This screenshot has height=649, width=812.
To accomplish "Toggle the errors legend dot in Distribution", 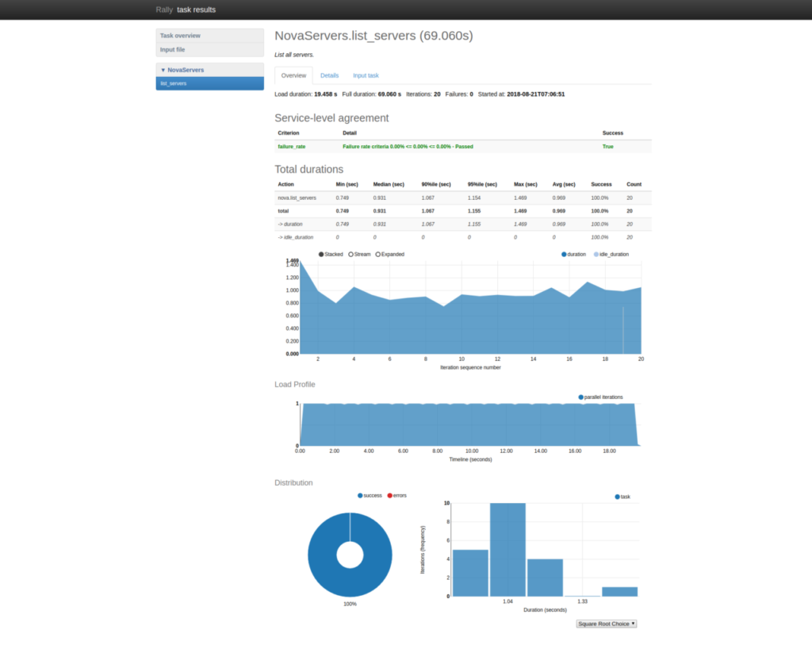I will pos(389,496).
